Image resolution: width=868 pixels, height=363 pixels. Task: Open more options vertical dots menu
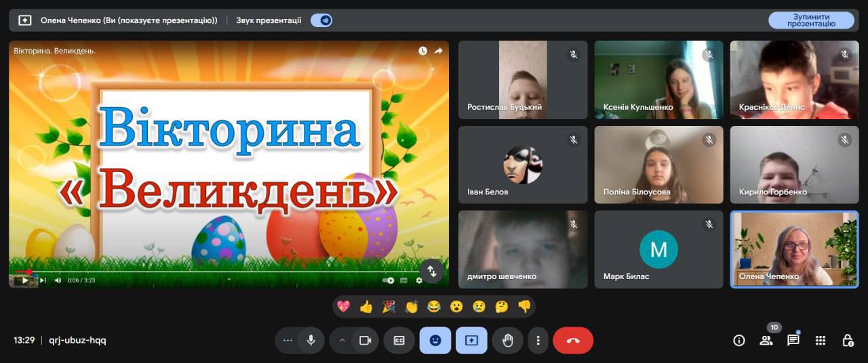(538, 341)
